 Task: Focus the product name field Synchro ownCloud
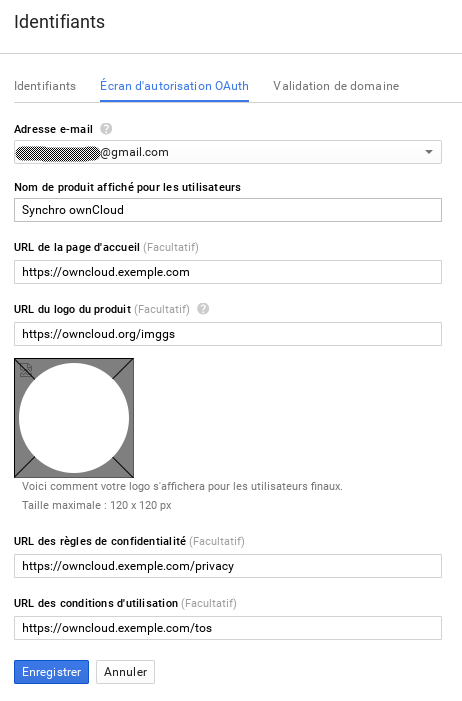(x=228, y=210)
